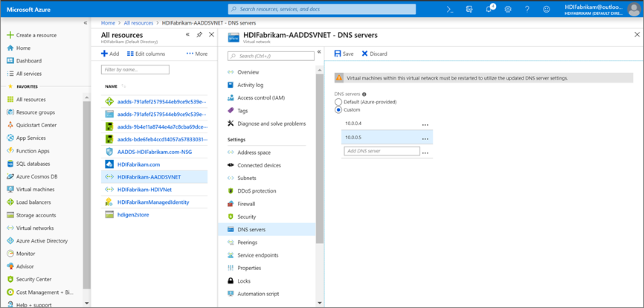The width and height of the screenshot is (644, 308).
Task: Select the Custom DNS servers option
Action: [x=338, y=109]
